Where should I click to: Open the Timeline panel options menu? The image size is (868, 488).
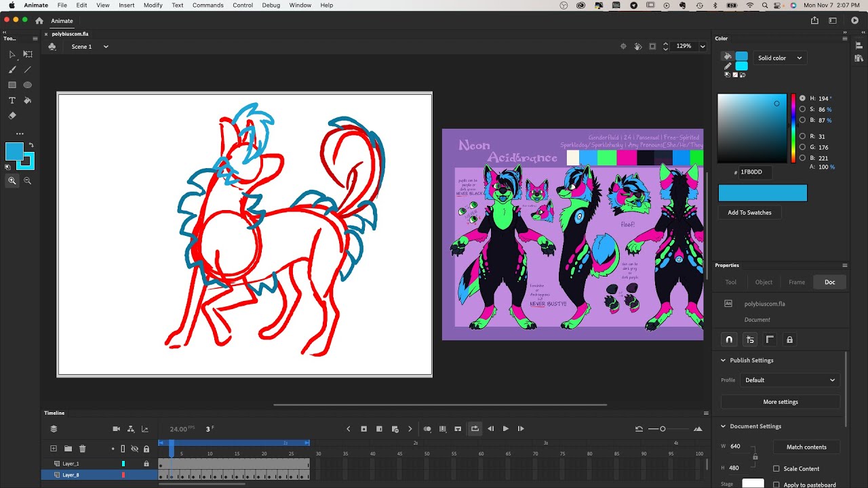(706, 413)
